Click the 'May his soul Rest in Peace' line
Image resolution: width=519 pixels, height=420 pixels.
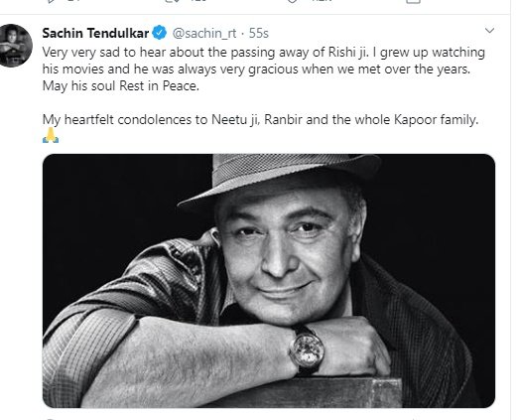[x=121, y=86]
